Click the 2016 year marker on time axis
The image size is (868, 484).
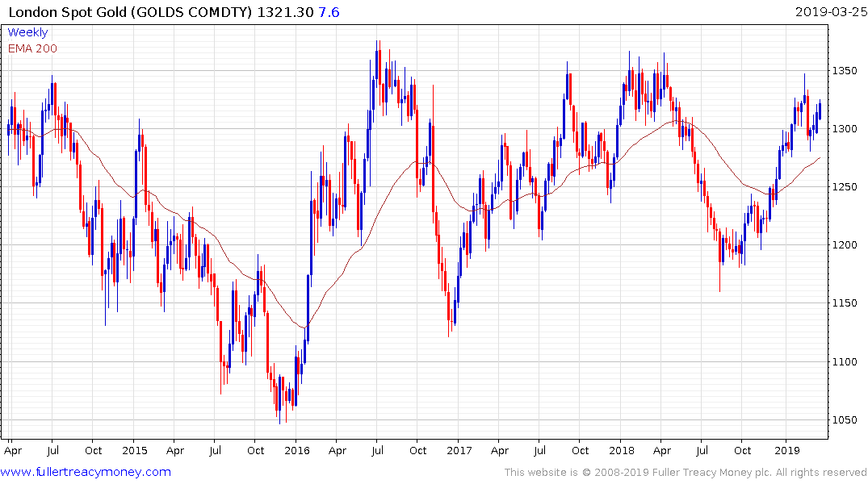tap(297, 450)
